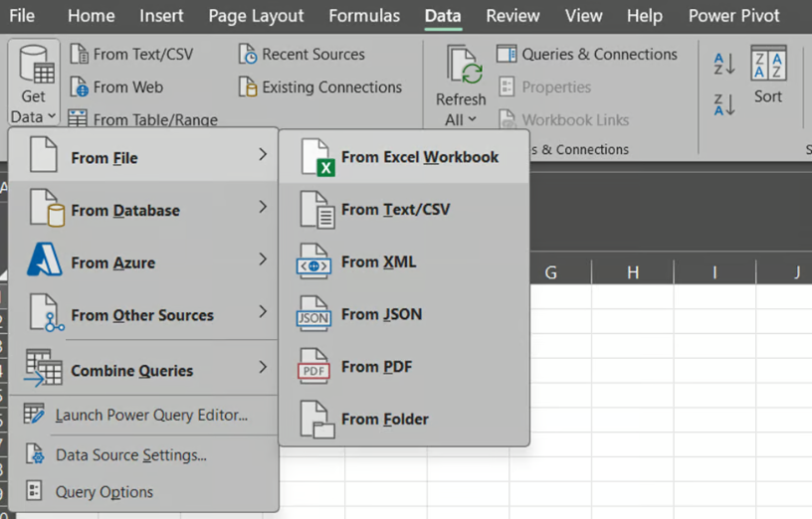Click the Sort A to Z icon
This screenshot has height=519, width=812.
724,65
